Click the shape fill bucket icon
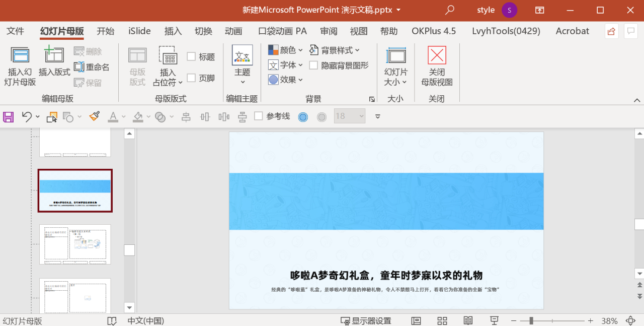The height and width of the screenshot is (326, 644). pyautogui.click(x=138, y=117)
